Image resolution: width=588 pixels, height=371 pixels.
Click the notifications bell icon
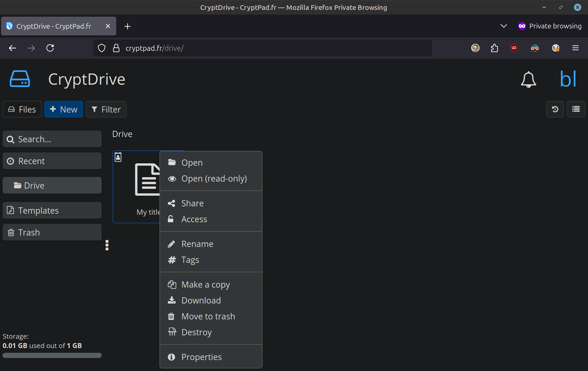click(x=528, y=79)
